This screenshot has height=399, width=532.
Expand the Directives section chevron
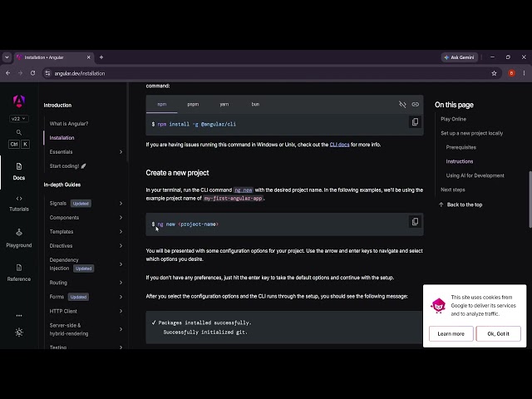coord(121,246)
